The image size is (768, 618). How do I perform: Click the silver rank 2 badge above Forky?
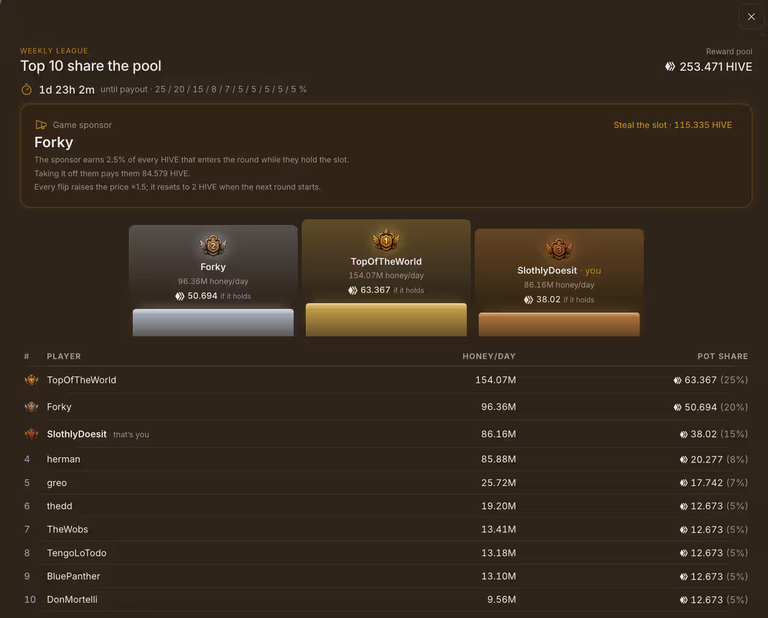213,245
